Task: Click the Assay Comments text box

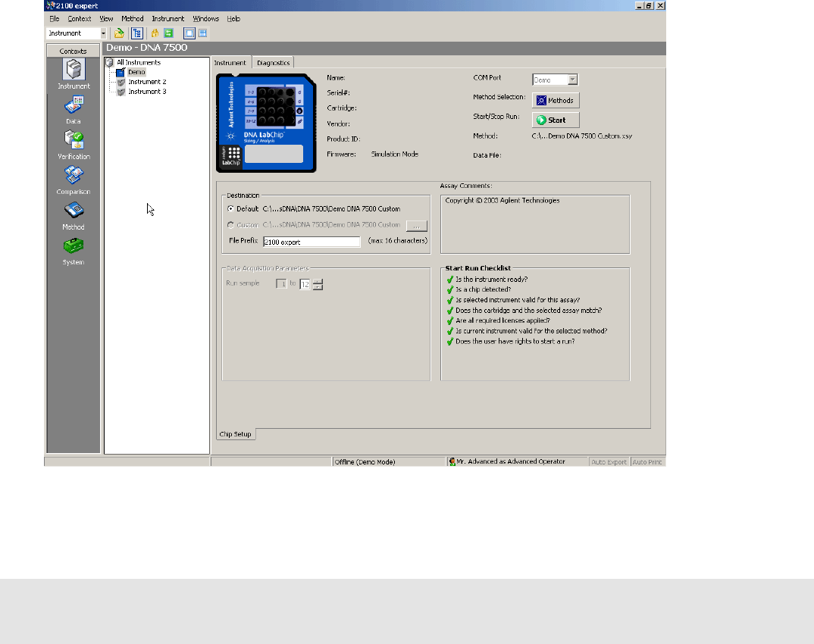Action: [535, 224]
